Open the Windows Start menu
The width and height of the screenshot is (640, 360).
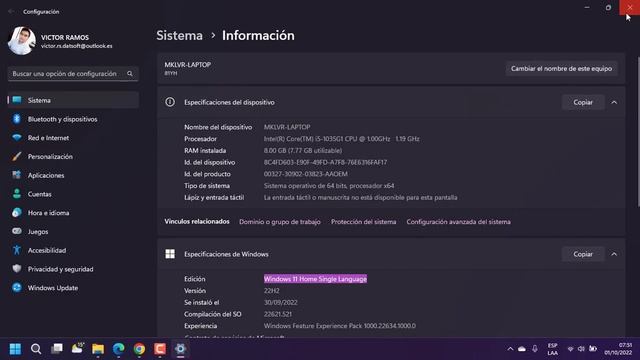(x=16, y=349)
